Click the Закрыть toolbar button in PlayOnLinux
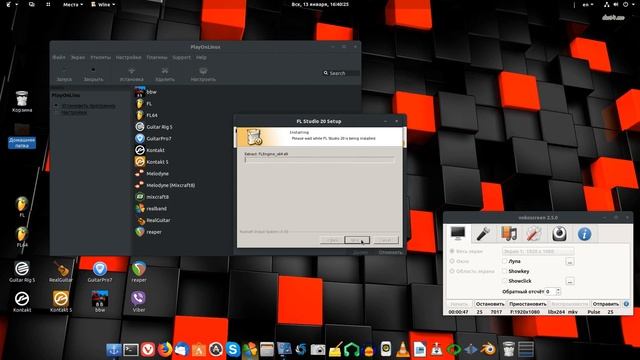640x360 pixels. [x=93, y=75]
